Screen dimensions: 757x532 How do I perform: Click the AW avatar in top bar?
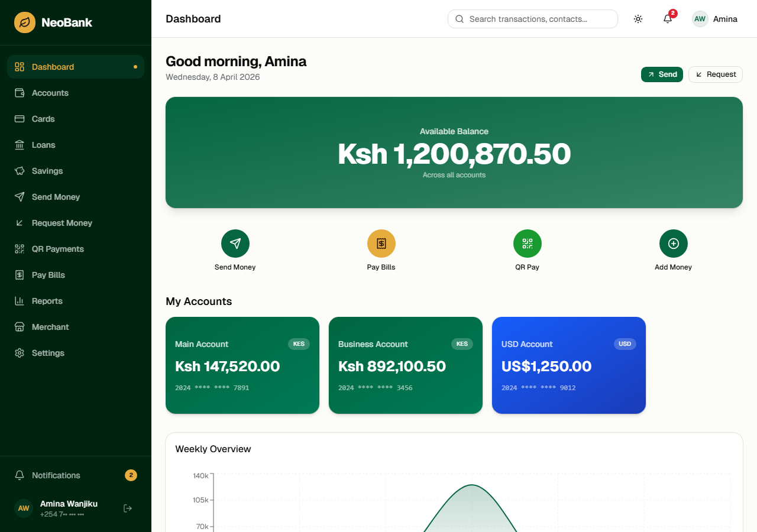click(x=700, y=19)
